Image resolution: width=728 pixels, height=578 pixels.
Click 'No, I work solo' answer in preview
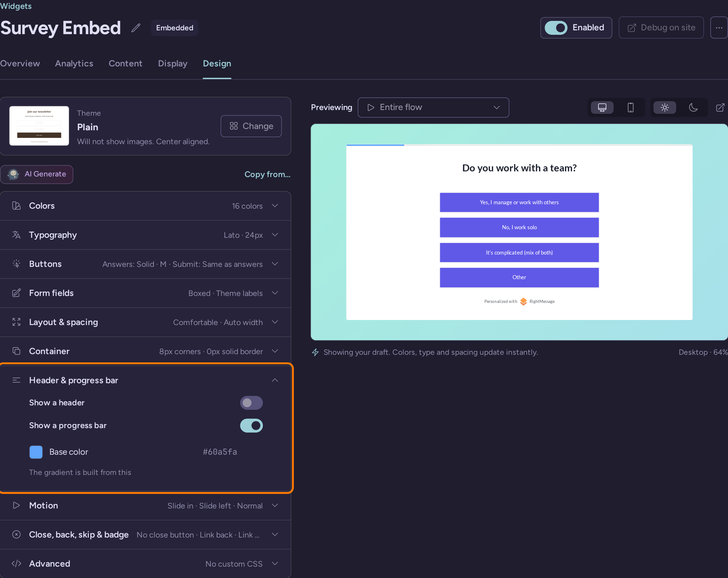[x=519, y=227]
